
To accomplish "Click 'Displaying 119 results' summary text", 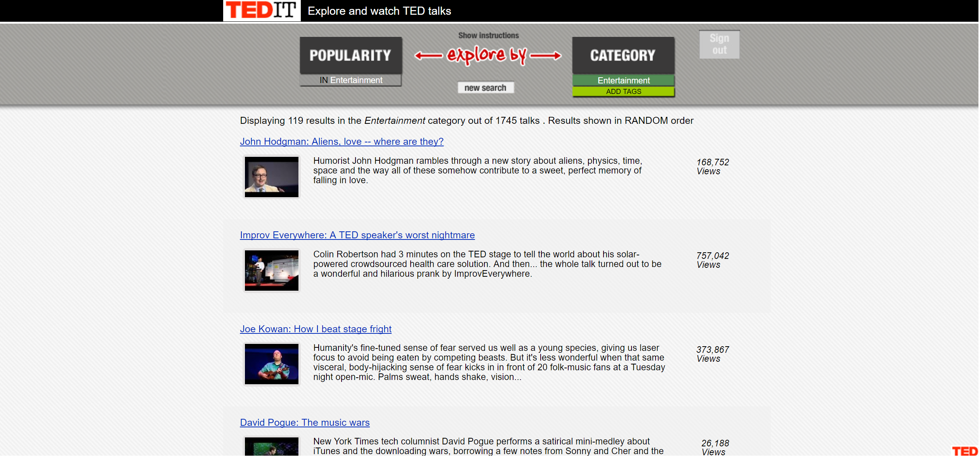I will [x=467, y=121].
